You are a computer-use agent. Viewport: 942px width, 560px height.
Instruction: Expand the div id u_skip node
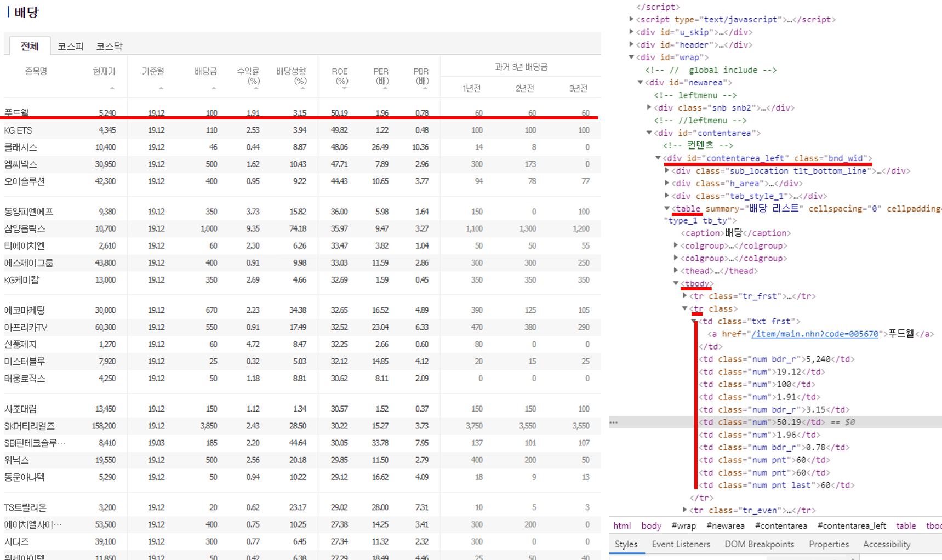(x=631, y=32)
